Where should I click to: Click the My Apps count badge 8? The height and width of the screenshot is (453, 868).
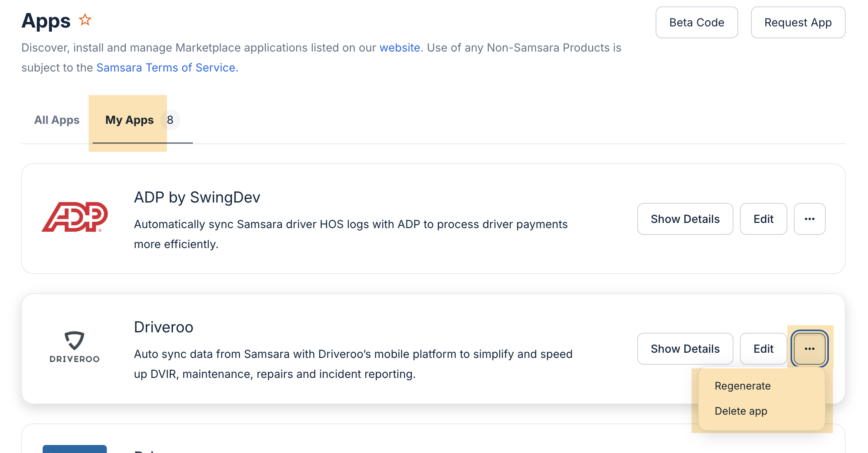(170, 120)
